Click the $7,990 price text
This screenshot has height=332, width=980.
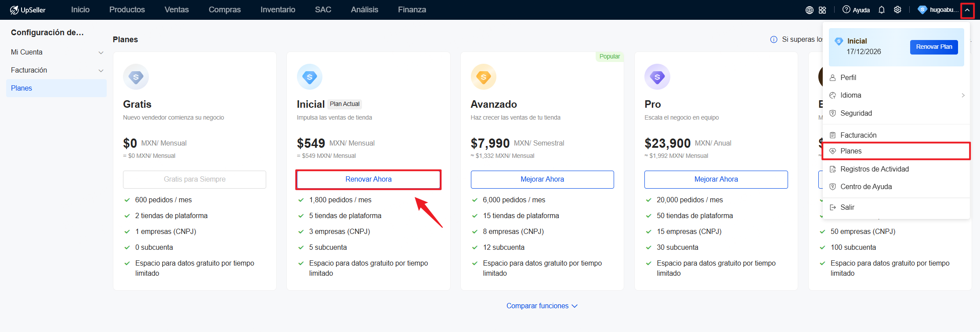[x=490, y=143]
